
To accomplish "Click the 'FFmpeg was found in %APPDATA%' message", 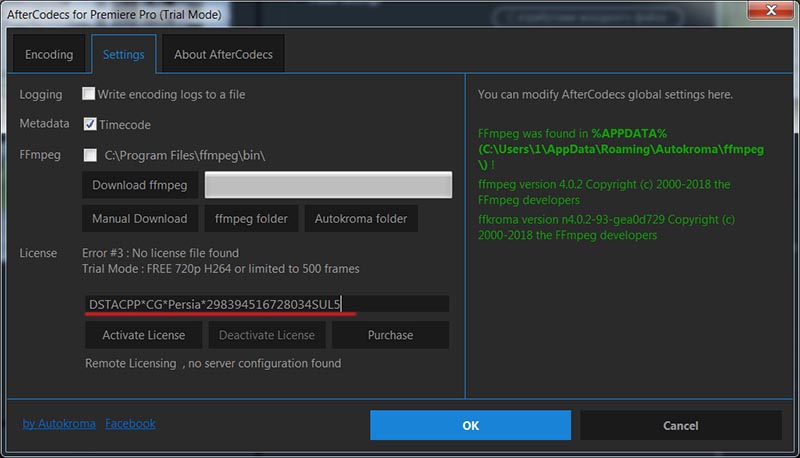I will pyautogui.click(x=621, y=149).
